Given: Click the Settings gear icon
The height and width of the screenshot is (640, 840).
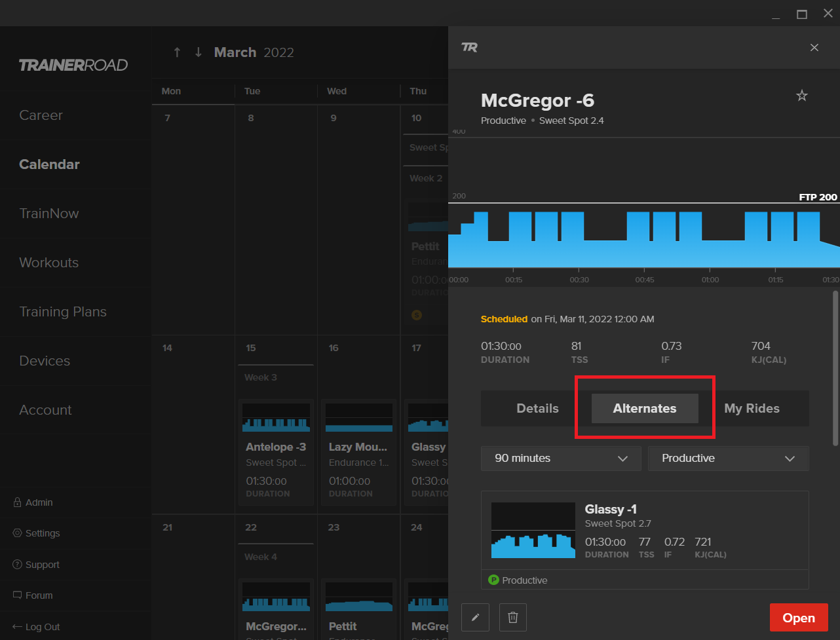Looking at the screenshot, I should [x=18, y=533].
